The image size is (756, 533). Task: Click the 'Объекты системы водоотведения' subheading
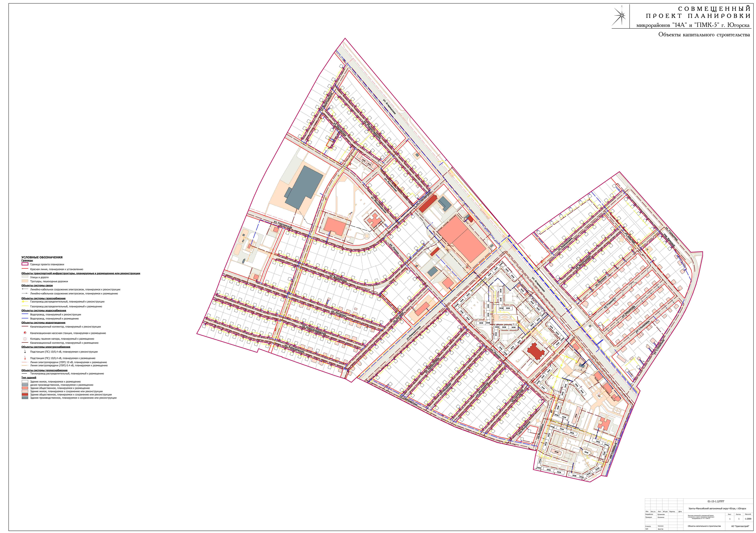pyautogui.click(x=43, y=323)
